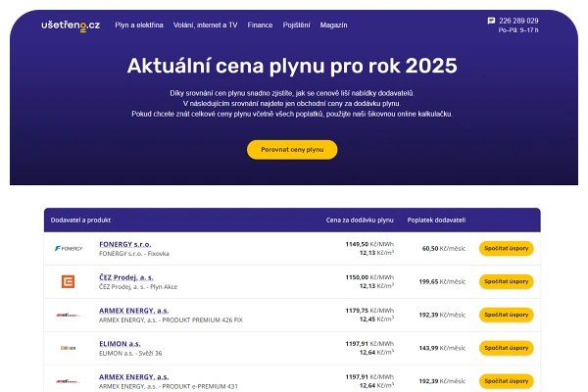
Task: Open the Finance menu item
Action: coord(260,25)
